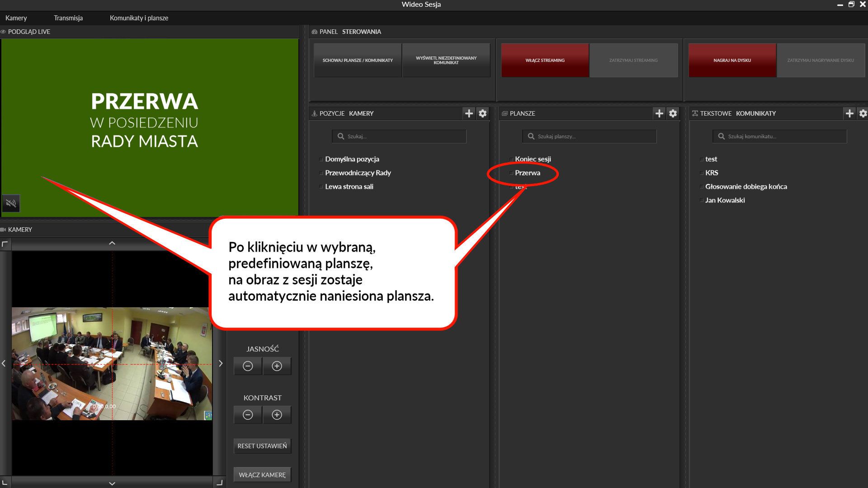Image resolution: width=868 pixels, height=488 pixels.
Task: Add new camera position with plus icon
Action: pyautogui.click(x=469, y=113)
